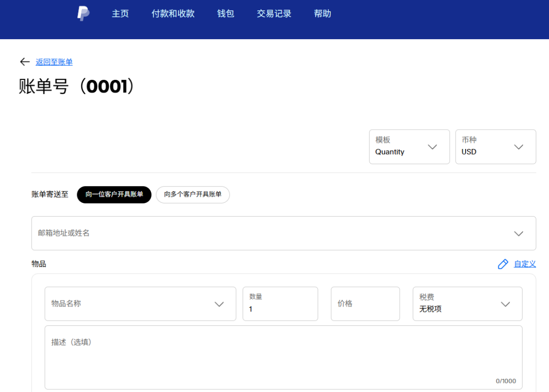Toggle the 无税项 tax selection
This screenshot has width=549, height=392.
467,304
